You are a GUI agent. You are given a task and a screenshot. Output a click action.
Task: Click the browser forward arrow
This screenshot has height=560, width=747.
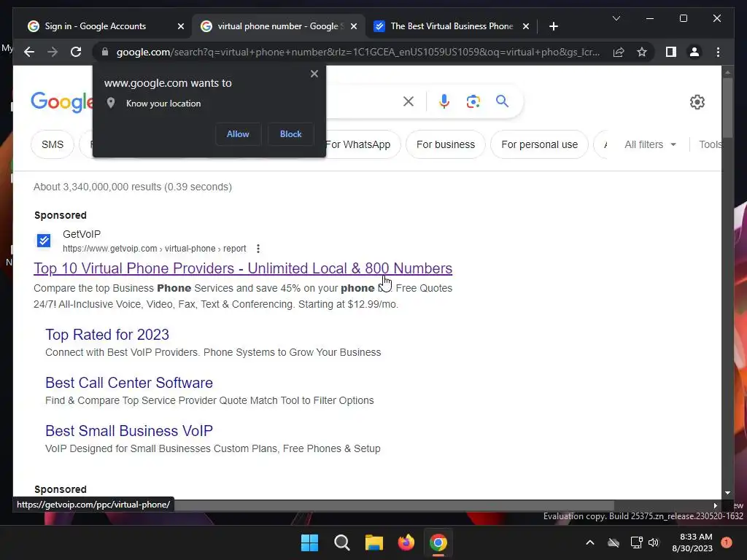[53, 52]
